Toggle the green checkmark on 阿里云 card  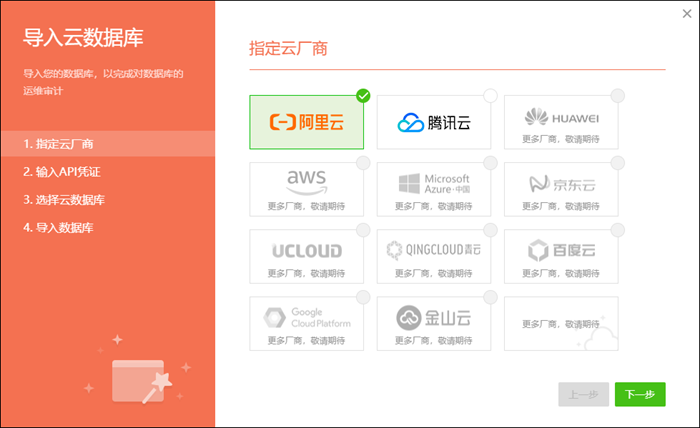point(363,96)
